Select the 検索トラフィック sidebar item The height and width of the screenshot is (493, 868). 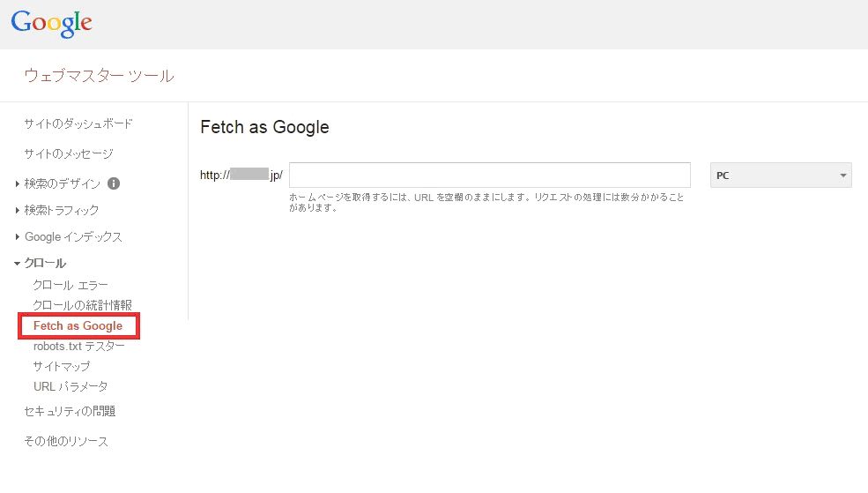[62, 210]
